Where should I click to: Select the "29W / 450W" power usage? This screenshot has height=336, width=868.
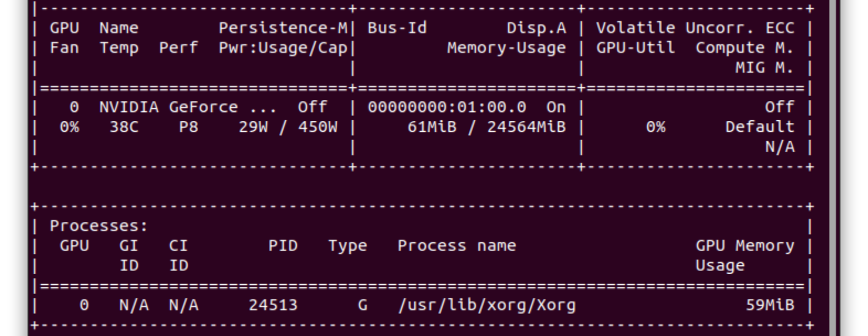pyautogui.click(x=288, y=127)
